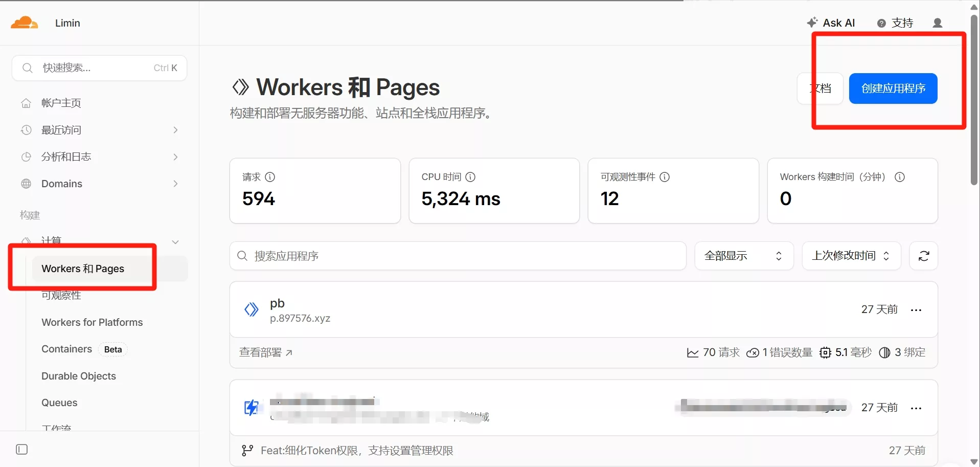Click the clock icon beside 最近访问

[x=26, y=130]
